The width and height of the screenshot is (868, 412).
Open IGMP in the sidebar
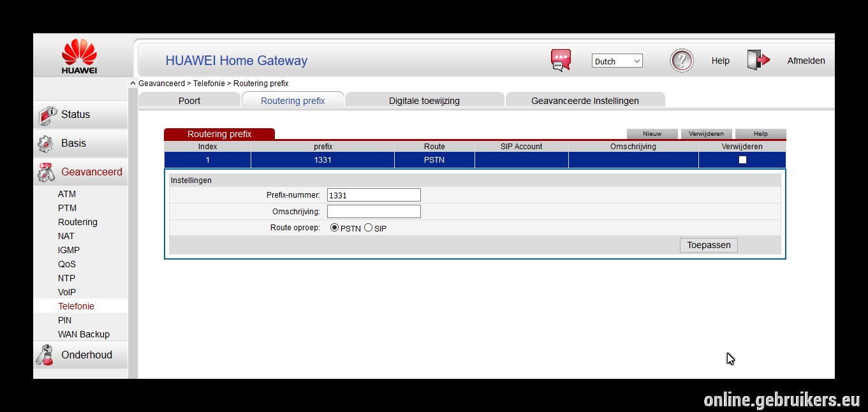tap(69, 250)
